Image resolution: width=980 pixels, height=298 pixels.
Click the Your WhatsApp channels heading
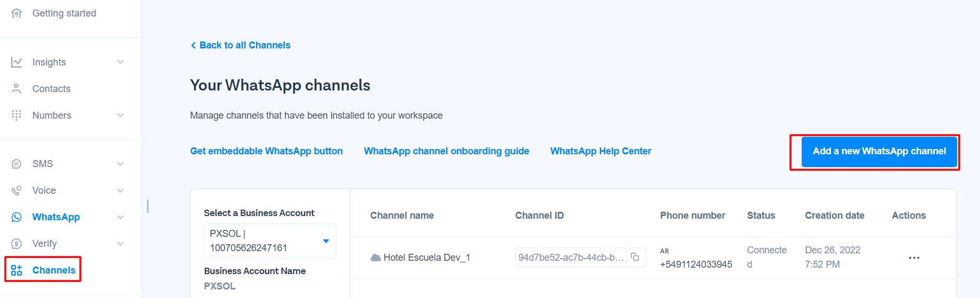280,85
